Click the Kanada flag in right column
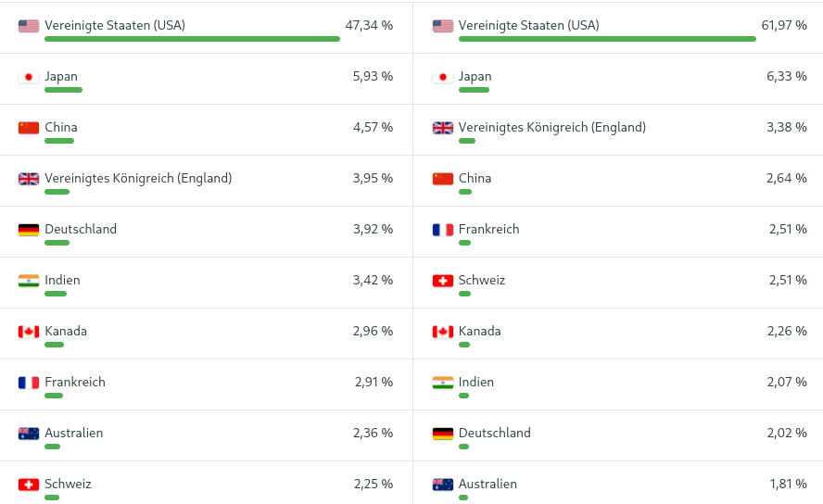 [x=443, y=332]
